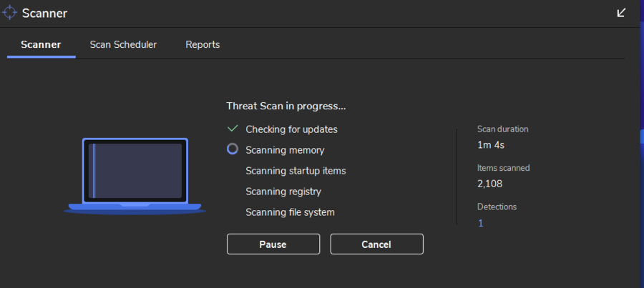Click the Threat Scan in progress heading

286,106
